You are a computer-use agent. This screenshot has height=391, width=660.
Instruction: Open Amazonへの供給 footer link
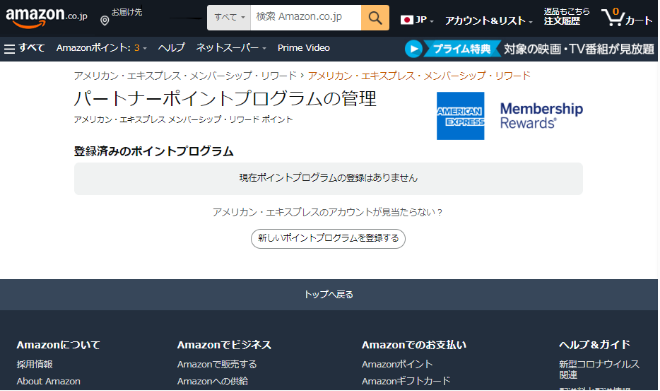[213, 381]
